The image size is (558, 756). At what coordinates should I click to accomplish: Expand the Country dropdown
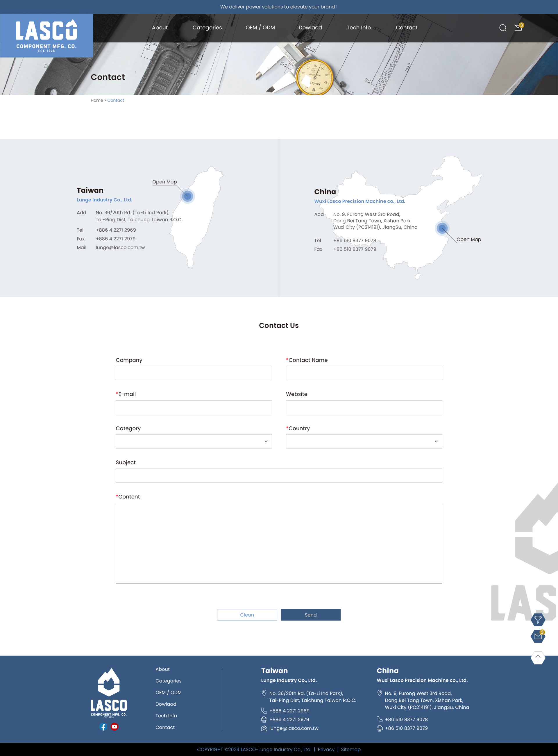tap(364, 441)
